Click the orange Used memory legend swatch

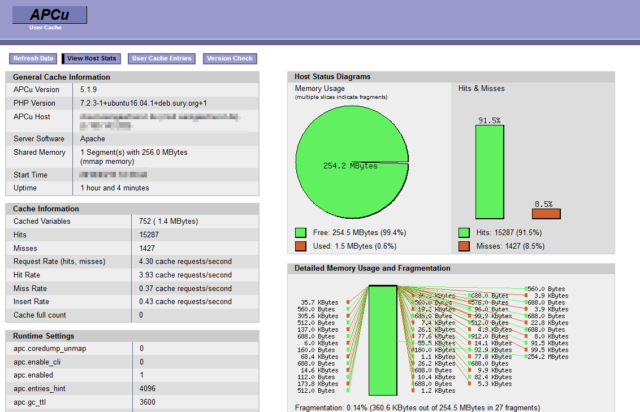click(x=301, y=246)
